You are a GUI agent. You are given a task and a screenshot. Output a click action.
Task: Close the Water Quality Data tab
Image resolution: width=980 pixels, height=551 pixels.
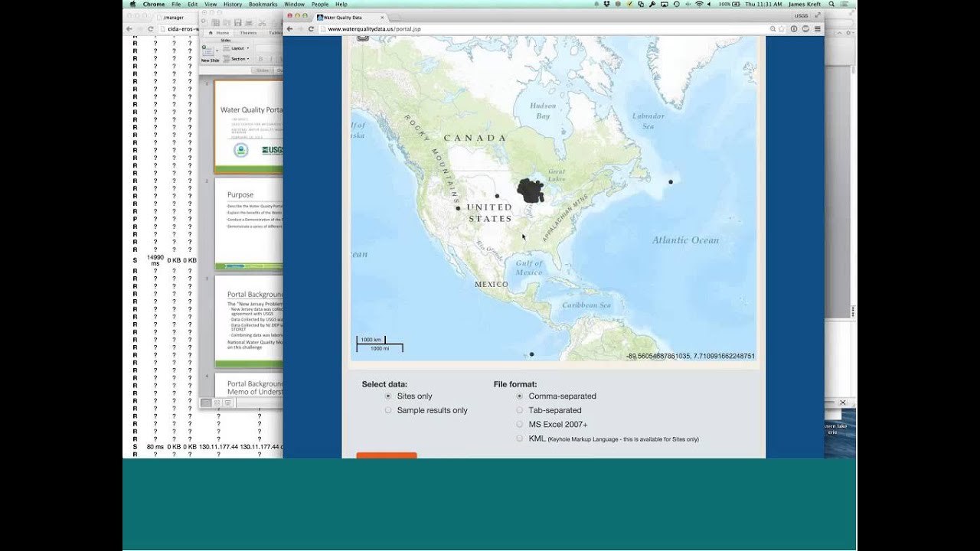tap(382, 17)
